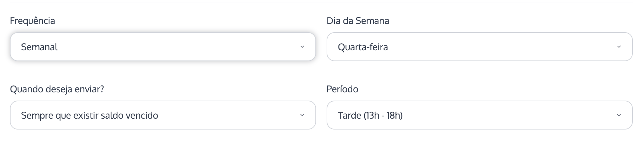Click the Dia da Semana chevron arrow

619,47
